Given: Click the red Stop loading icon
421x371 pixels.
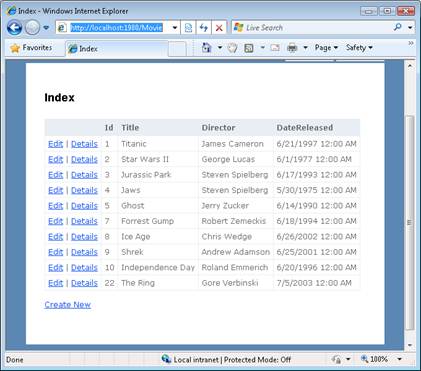Looking at the screenshot, I should pos(219,28).
